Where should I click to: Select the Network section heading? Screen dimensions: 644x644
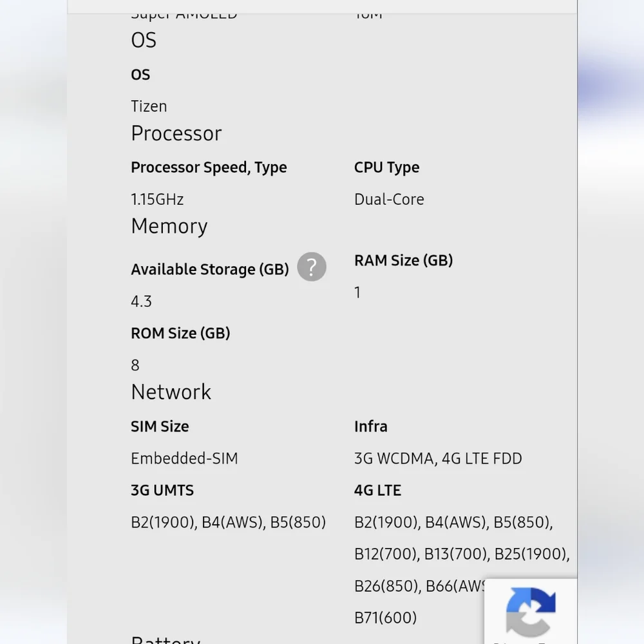[x=171, y=392]
